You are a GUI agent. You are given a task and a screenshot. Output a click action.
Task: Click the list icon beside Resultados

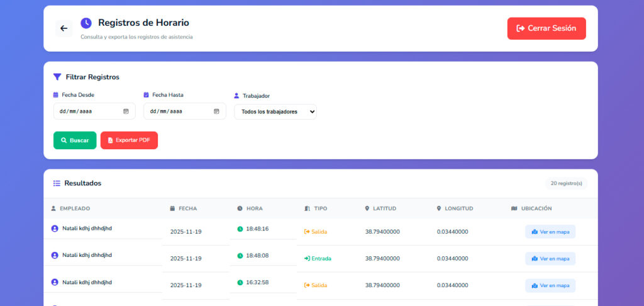coord(57,183)
